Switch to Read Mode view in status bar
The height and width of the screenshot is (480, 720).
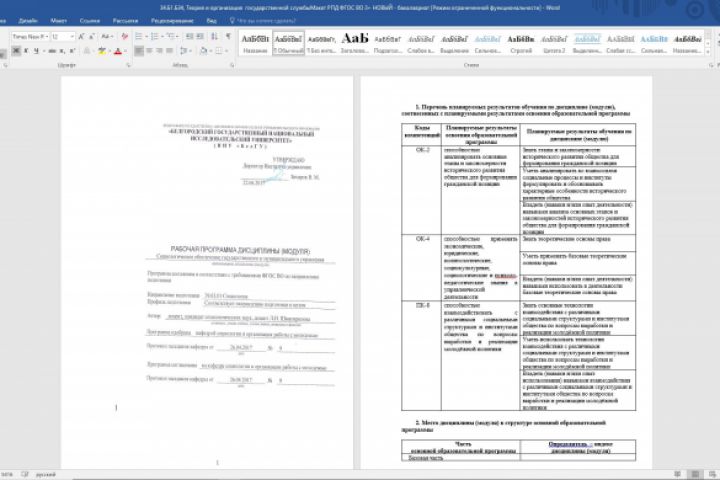[x=677, y=474]
